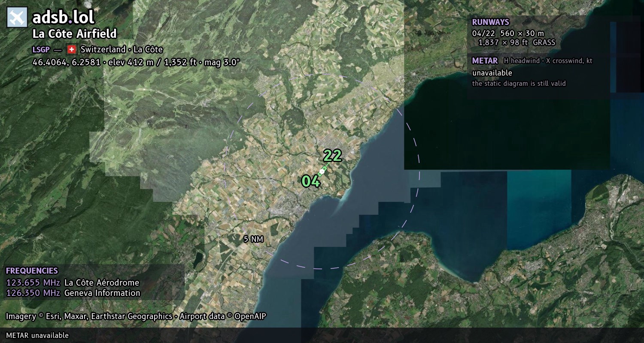Select the 123.655 MHz frequency
Screen dimensions: 644x343
click(x=33, y=283)
